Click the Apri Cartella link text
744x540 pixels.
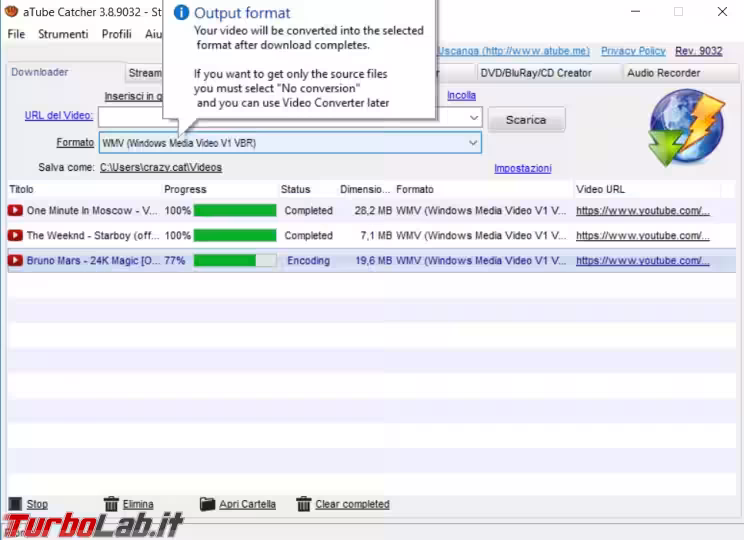pos(247,504)
